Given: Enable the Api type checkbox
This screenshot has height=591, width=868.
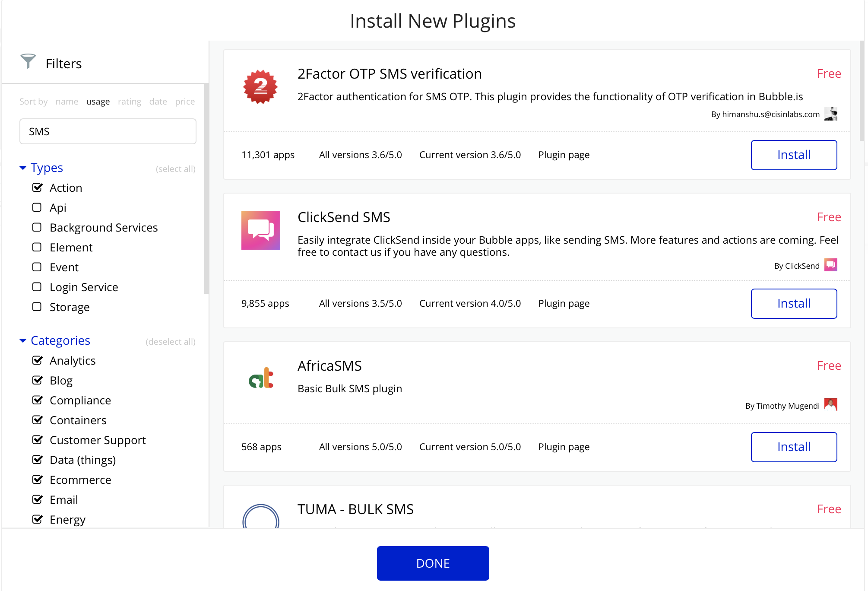Looking at the screenshot, I should (37, 207).
